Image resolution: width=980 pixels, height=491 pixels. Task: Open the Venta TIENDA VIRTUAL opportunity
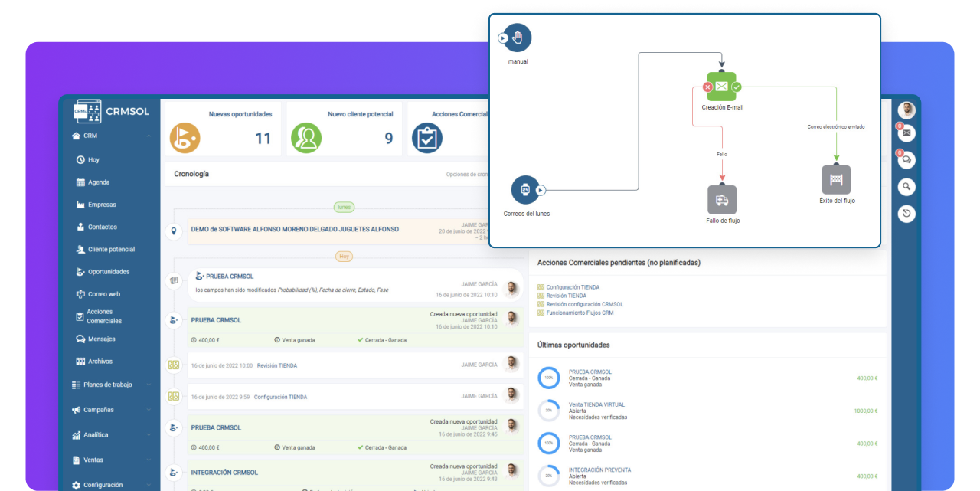pyautogui.click(x=596, y=404)
